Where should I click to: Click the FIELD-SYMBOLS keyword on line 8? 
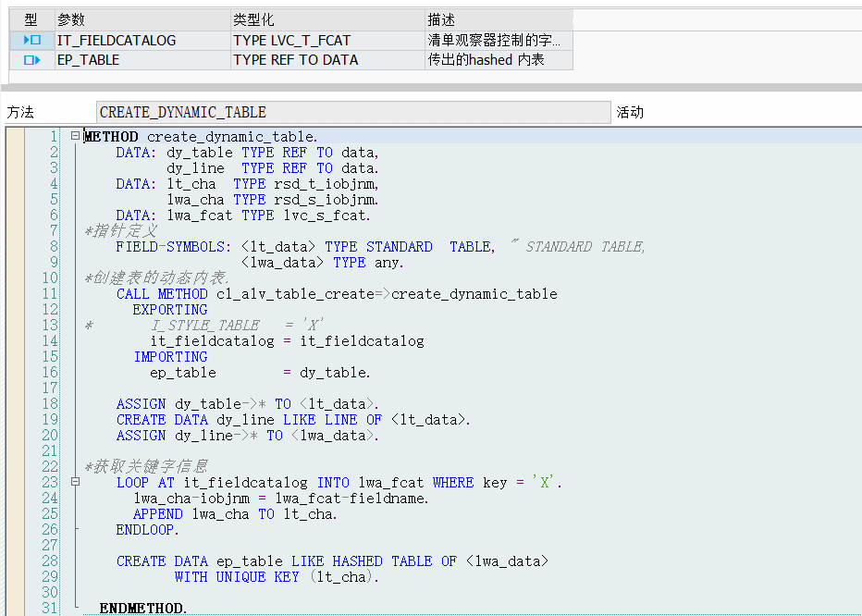173,246
